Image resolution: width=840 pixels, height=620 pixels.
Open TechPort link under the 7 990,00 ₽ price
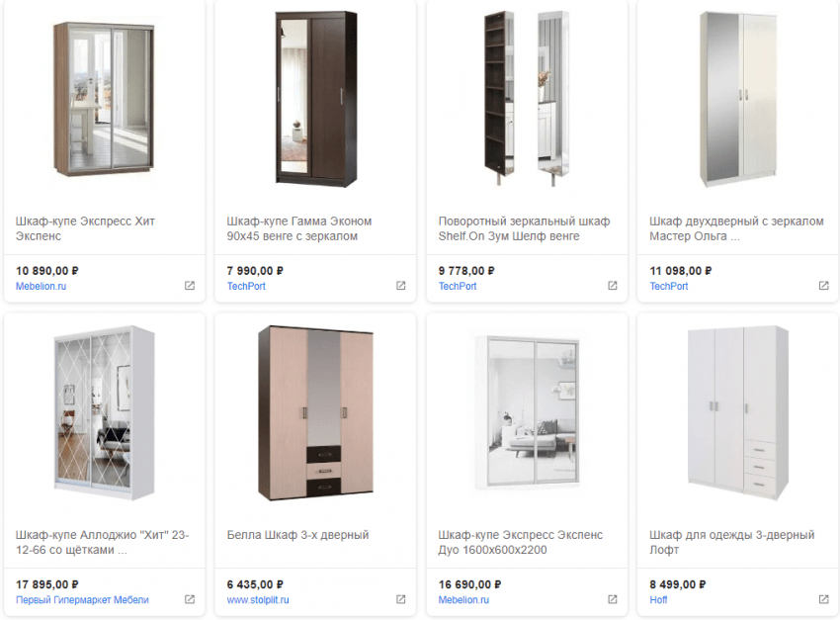pos(246,286)
